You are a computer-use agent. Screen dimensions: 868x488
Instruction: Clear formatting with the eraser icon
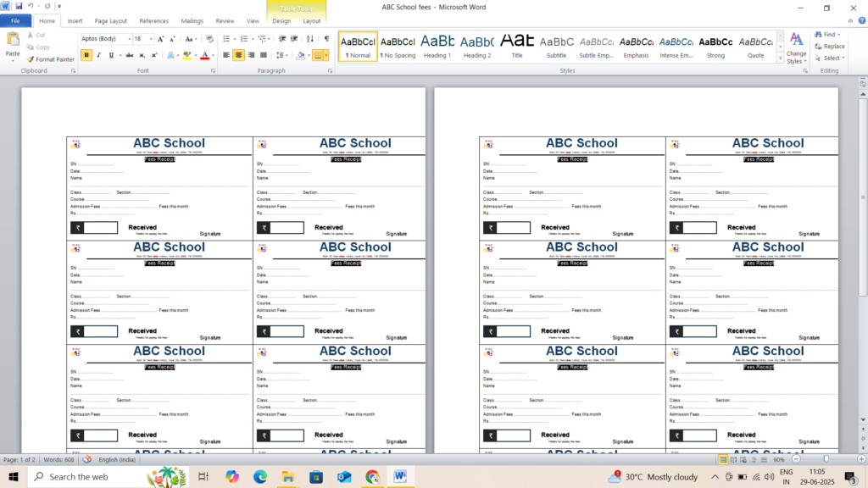click(x=209, y=39)
